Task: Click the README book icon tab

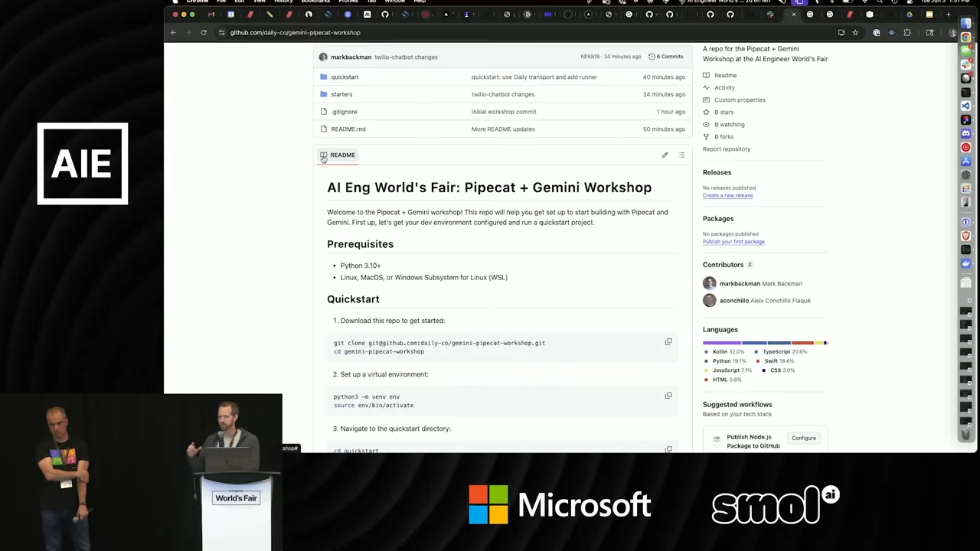Action: click(338, 155)
